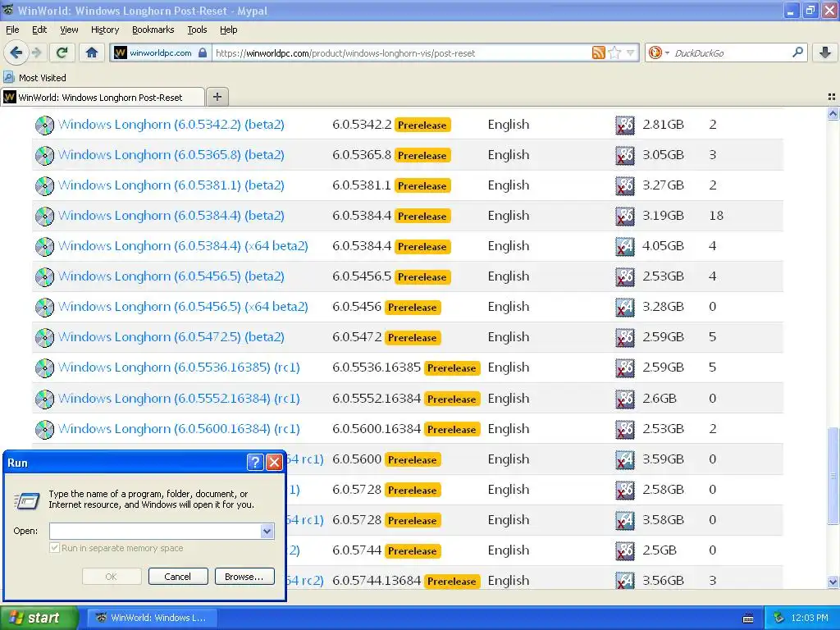840x630 pixels.
Task: Open the Tools menu
Action: pyautogui.click(x=197, y=30)
